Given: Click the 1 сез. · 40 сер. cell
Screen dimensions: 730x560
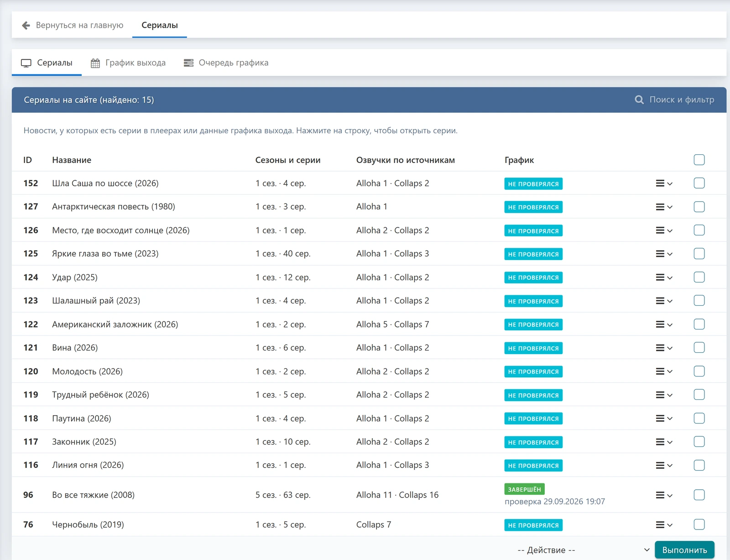Looking at the screenshot, I should point(283,254).
